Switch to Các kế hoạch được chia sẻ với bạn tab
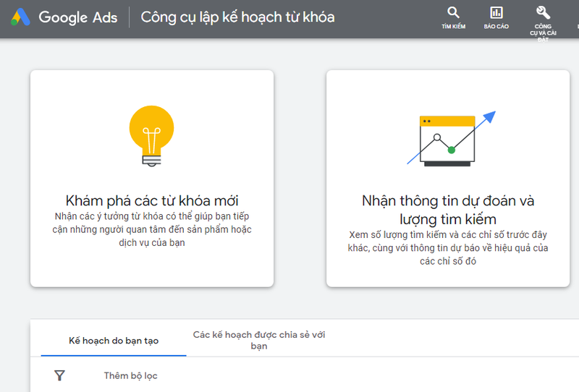The image size is (579, 392). pyautogui.click(x=259, y=340)
